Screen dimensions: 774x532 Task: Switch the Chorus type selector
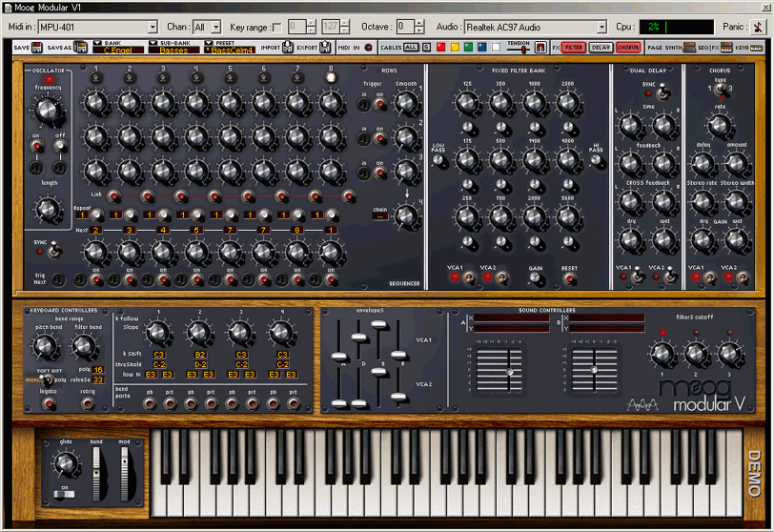[721, 90]
